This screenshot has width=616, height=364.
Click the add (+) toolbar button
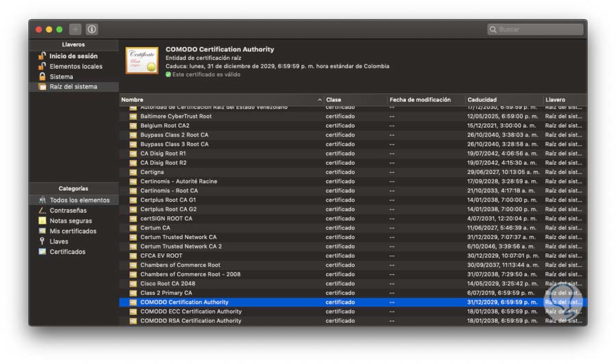[75, 29]
